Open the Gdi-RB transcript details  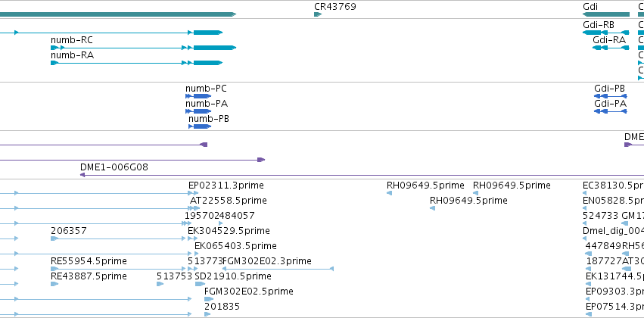point(606,33)
